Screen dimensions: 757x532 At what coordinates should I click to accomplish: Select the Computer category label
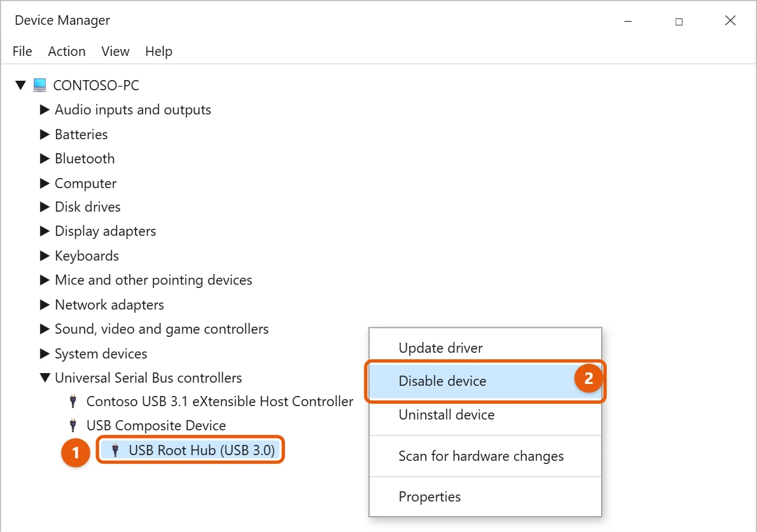click(85, 183)
